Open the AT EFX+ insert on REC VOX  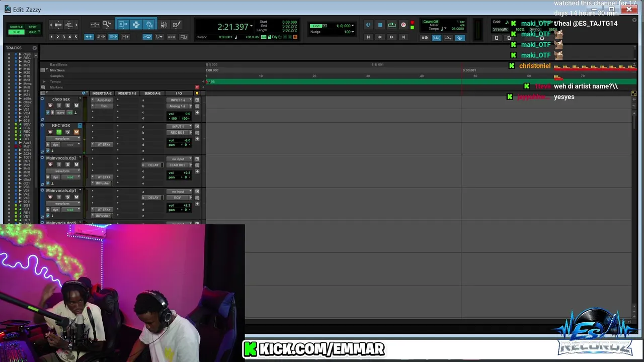tap(104, 145)
